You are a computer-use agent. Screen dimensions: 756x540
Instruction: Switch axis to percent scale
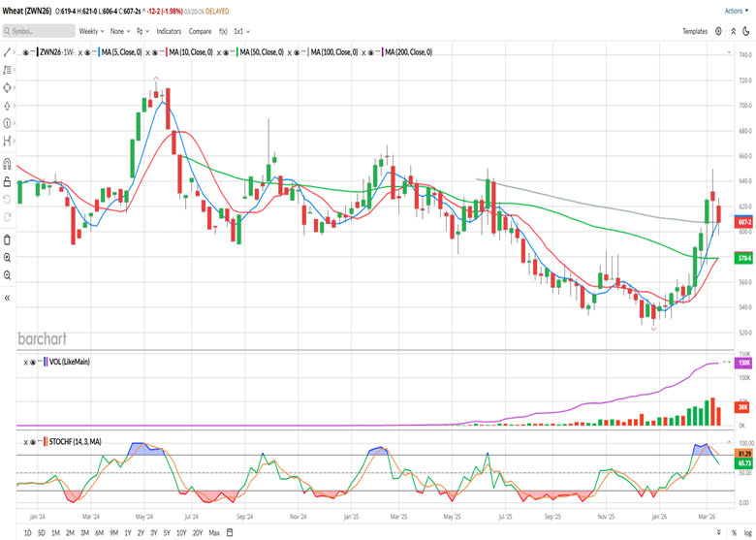coord(735,533)
